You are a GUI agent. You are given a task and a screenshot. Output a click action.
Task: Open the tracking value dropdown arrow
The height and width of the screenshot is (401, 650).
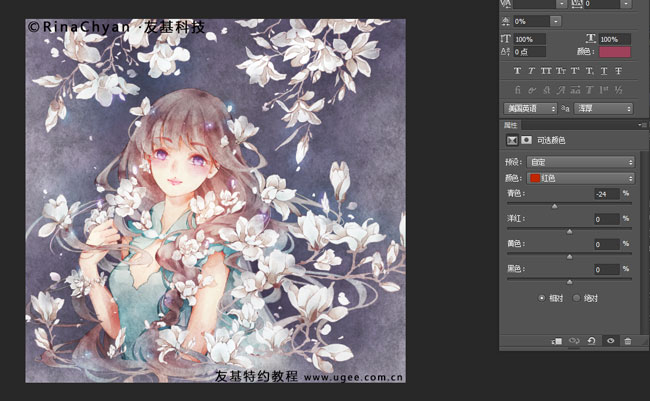tap(626, 4)
